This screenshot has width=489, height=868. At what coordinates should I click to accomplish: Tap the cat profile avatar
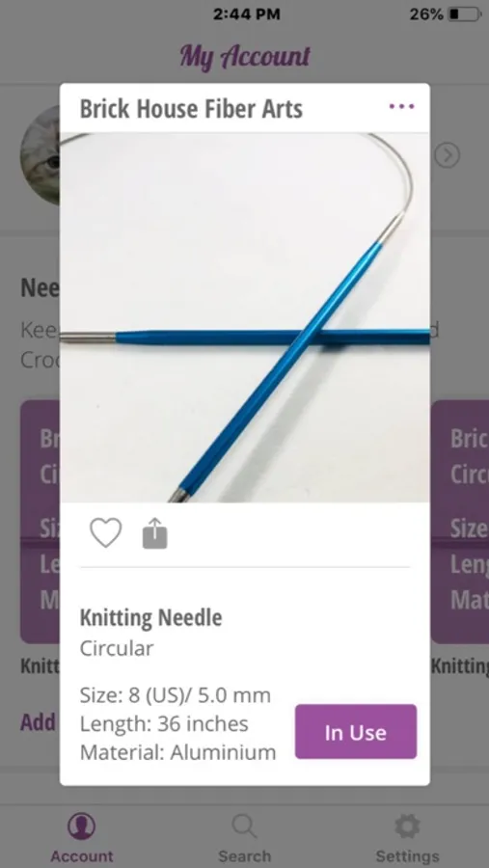point(40,155)
